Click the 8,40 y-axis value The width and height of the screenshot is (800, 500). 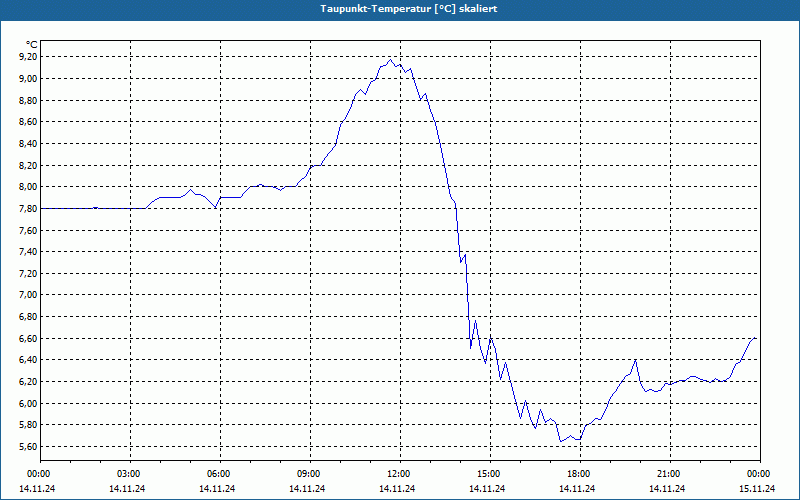coord(28,144)
